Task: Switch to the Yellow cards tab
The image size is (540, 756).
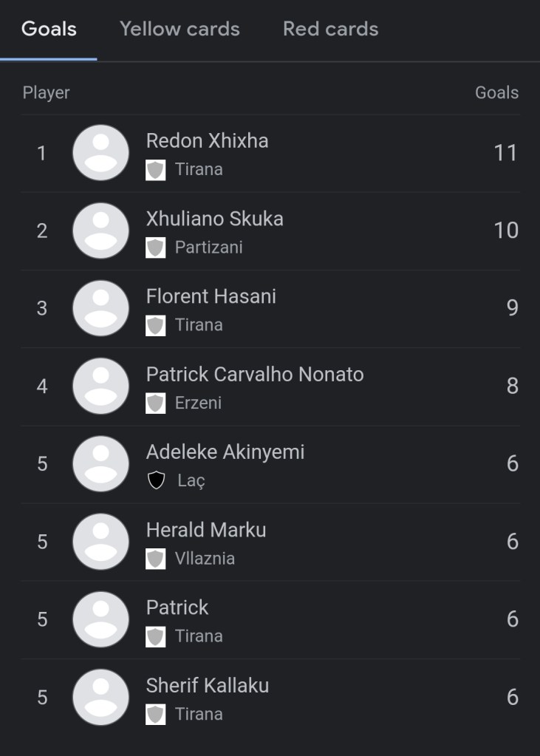Action: pyautogui.click(x=180, y=29)
